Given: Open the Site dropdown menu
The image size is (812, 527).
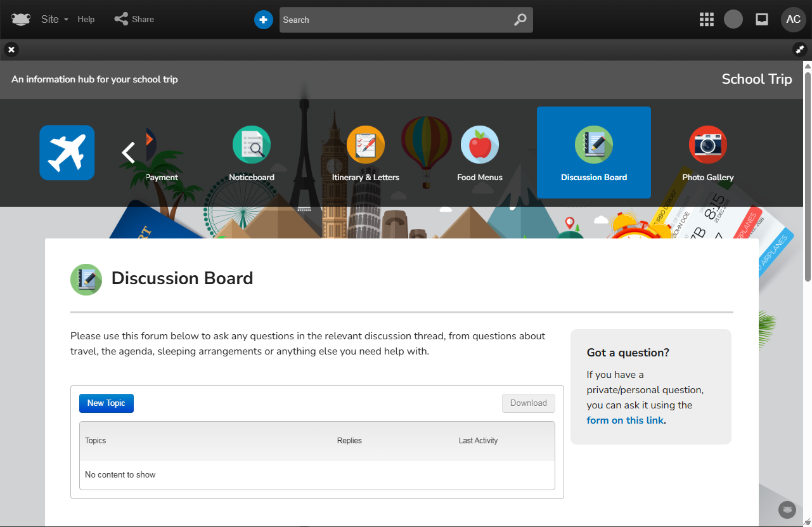Looking at the screenshot, I should coord(54,20).
